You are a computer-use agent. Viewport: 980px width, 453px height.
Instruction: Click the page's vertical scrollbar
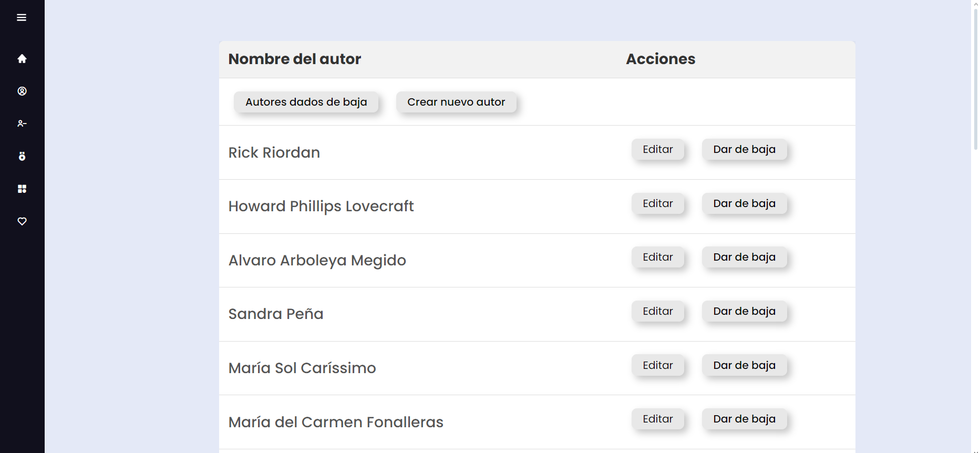tap(975, 79)
